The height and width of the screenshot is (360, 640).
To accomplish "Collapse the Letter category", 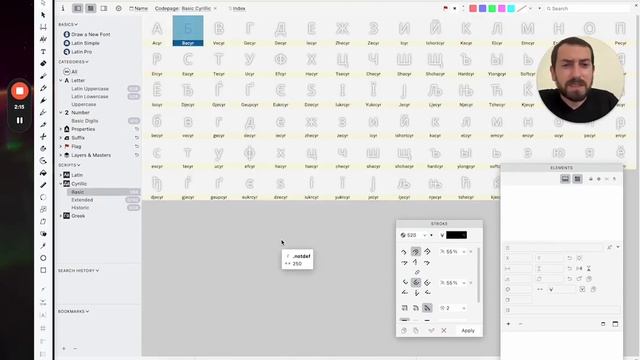I will (61, 80).
